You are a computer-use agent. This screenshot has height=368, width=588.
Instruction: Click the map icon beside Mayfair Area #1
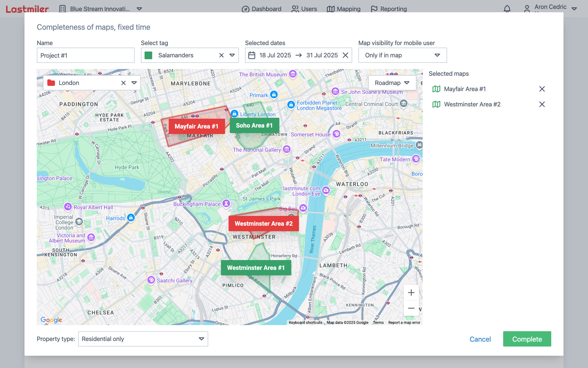click(x=436, y=89)
